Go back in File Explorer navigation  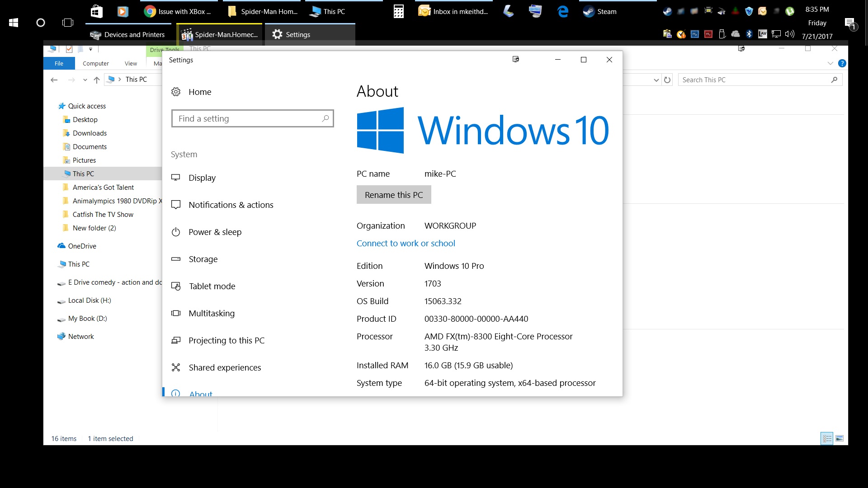[54, 80]
